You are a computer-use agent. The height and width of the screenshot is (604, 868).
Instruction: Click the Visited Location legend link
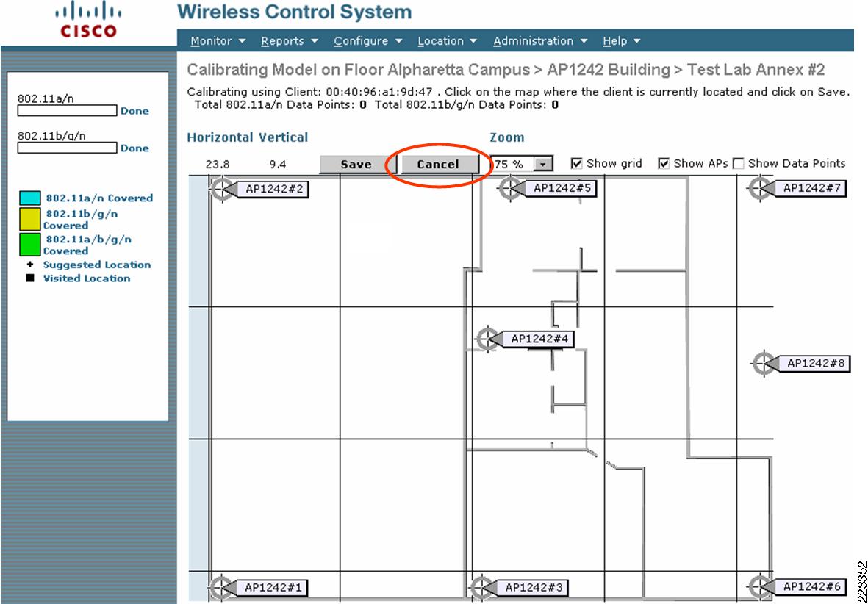(87, 278)
